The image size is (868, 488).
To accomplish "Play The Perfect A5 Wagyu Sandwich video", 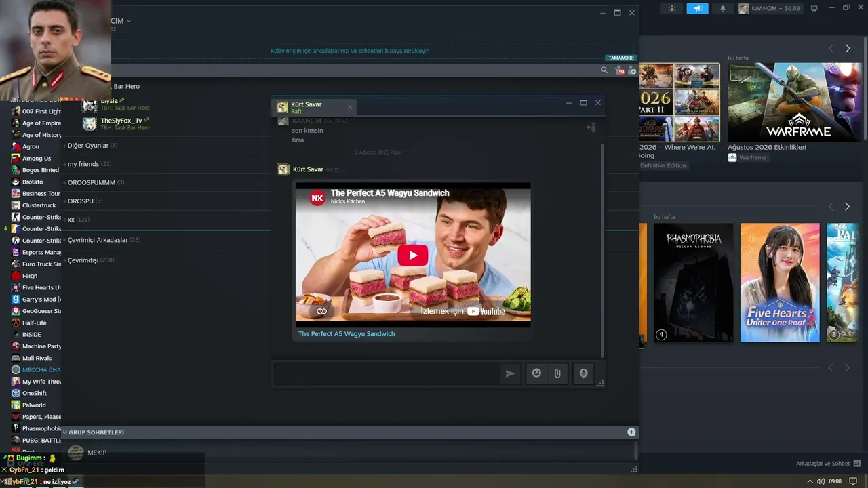I will (412, 255).
